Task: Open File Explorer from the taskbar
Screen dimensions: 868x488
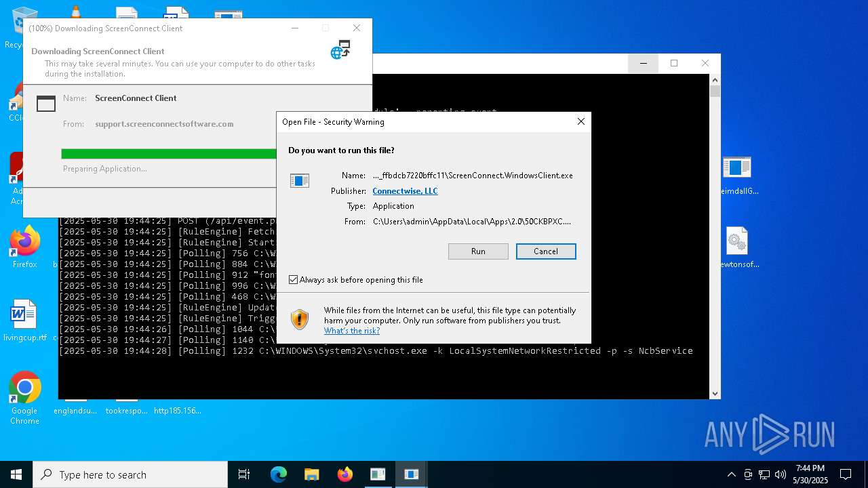Action: point(311,474)
